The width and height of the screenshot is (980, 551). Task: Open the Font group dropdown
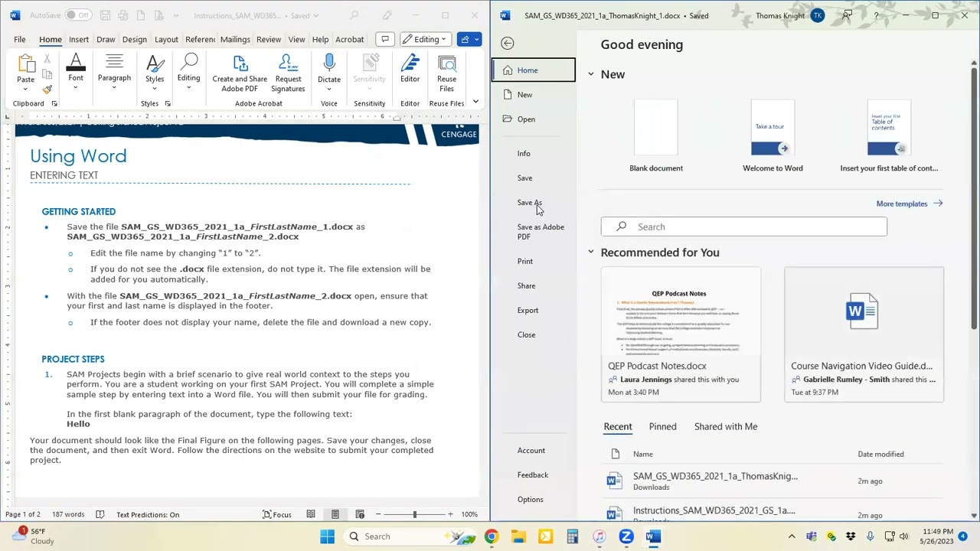click(76, 71)
